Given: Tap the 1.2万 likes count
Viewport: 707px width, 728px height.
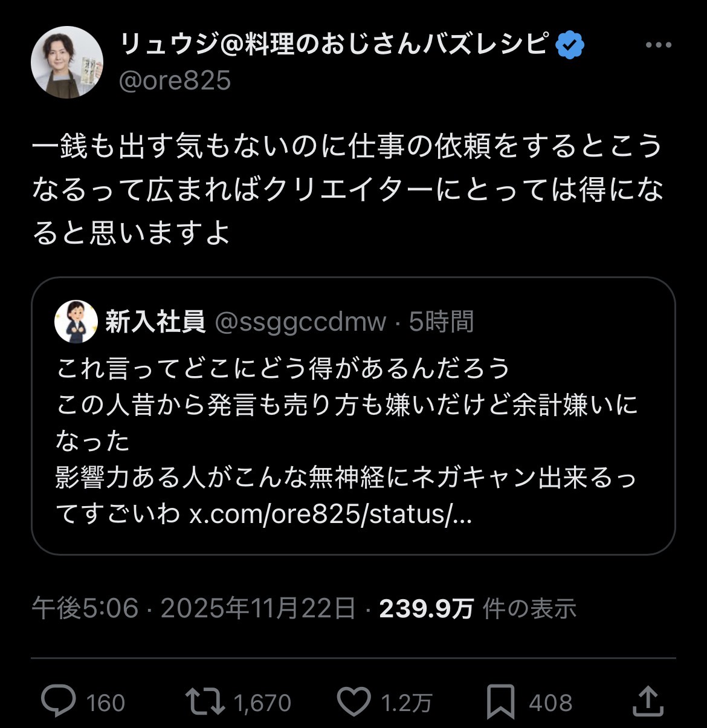Looking at the screenshot, I should pos(406,703).
